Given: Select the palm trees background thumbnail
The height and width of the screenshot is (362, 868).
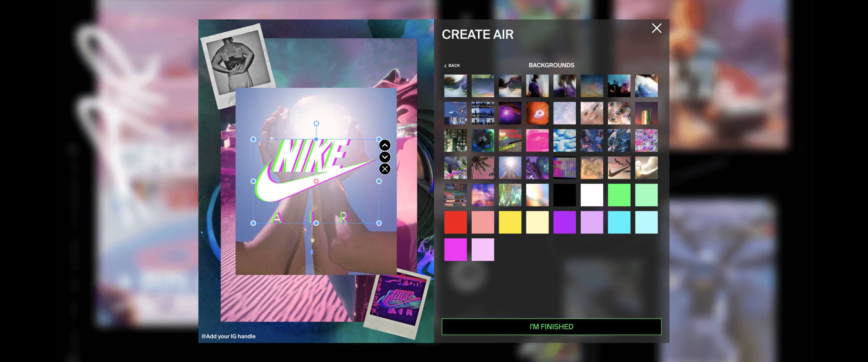Looking at the screenshot, I should tap(483, 168).
